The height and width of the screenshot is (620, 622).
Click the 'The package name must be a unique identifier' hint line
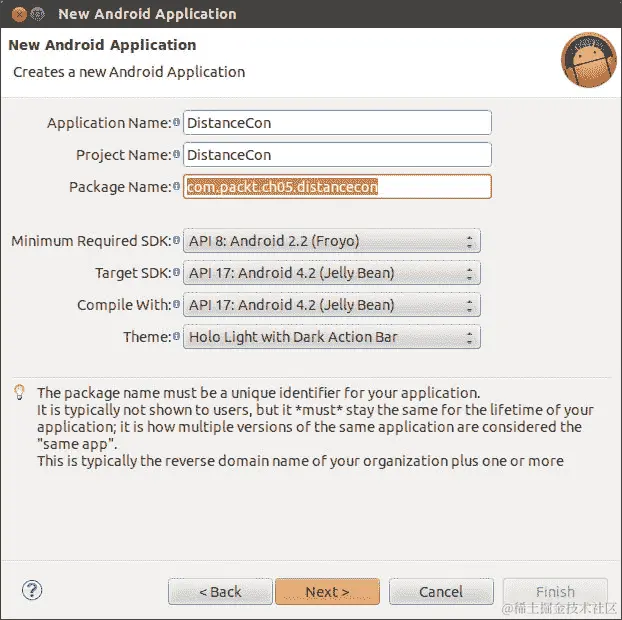pyautogui.click(x=259, y=393)
